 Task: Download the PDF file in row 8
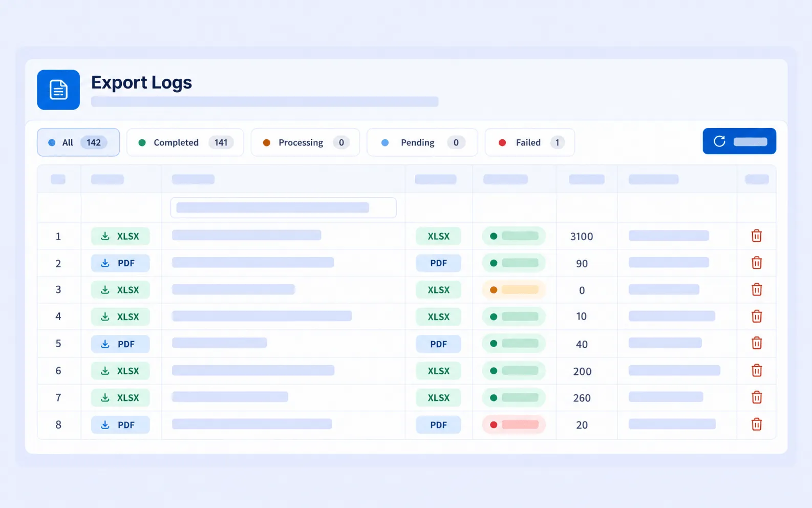(x=120, y=425)
